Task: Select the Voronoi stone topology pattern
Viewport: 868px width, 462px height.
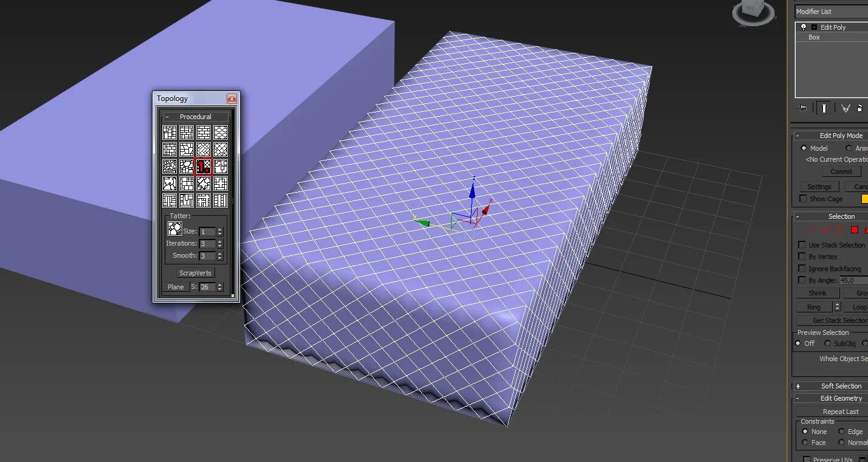Action: 187,166
